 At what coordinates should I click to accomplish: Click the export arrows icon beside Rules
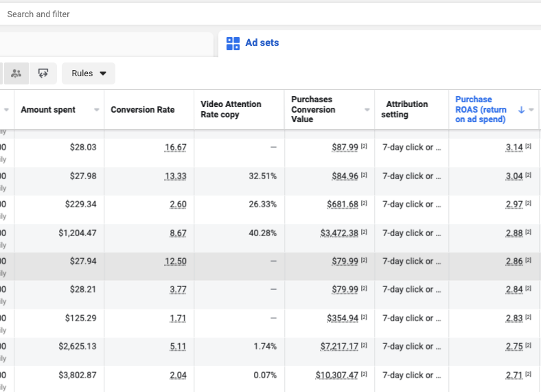click(43, 73)
